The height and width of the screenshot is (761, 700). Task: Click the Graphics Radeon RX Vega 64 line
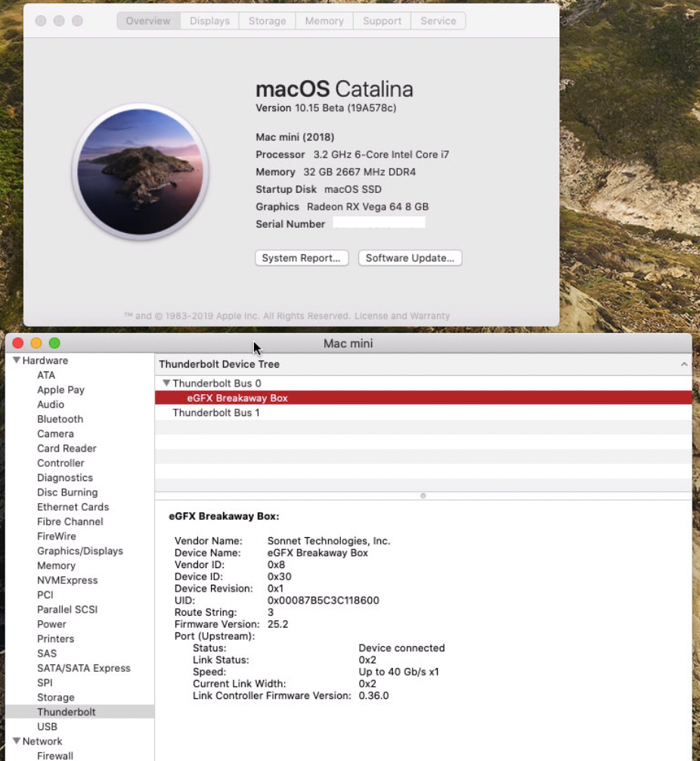coord(342,207)
